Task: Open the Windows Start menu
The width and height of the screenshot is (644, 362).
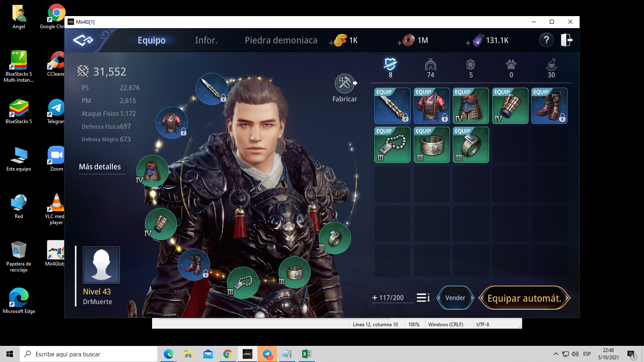Action: [10, 354]
